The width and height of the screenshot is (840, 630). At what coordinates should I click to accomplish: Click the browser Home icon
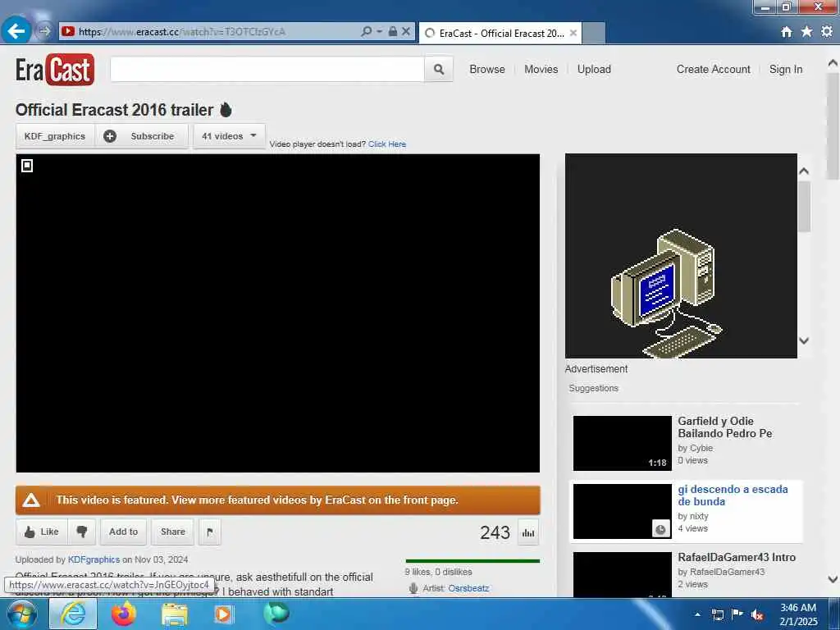coord(786,32)
